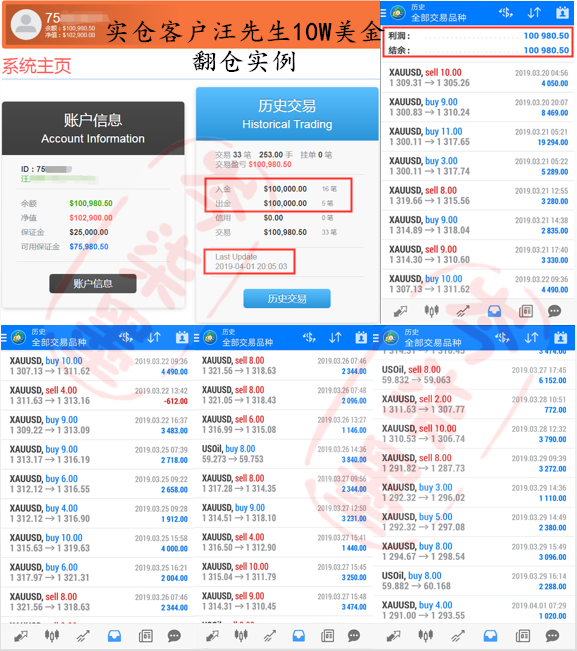Select XAUUSD sell 10.00 trade with 3 250.00 profit
The width and height of the screenshot is (577, 651).
[x=284, y=572]
